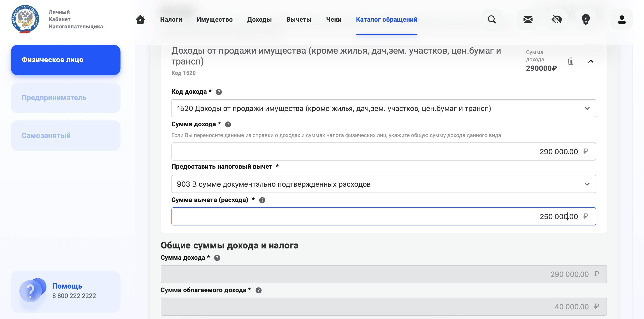Open help tooltip next to Код дохода
The width and height of the screenshot is (644, 319).
coord(219,92)
